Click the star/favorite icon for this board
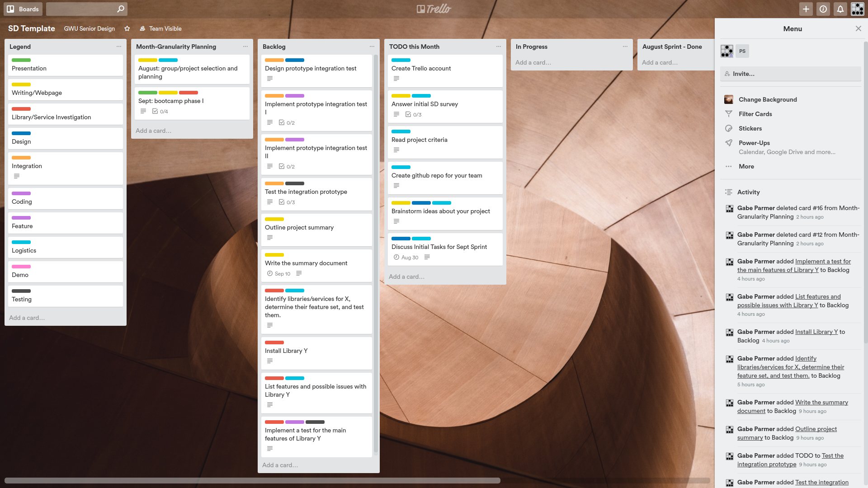Viewport: 868px width, 488px height. coord(127,28)
